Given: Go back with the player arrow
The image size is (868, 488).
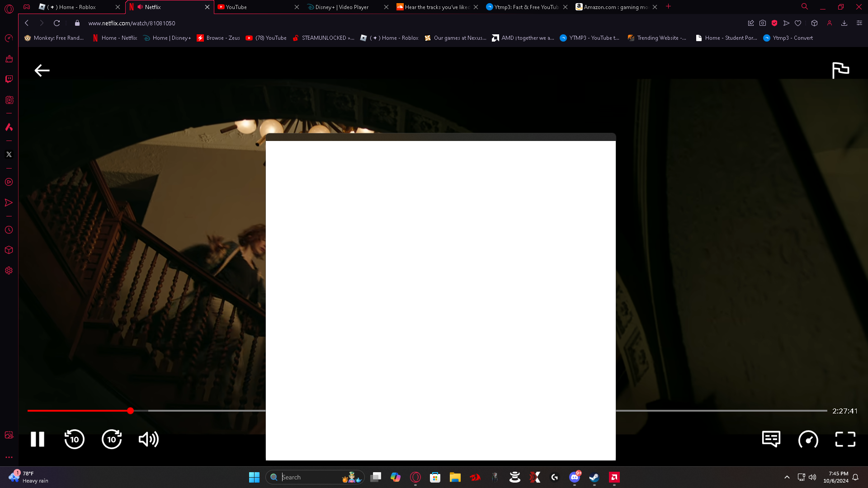Looking at the screenshot, I should [42, 70].
